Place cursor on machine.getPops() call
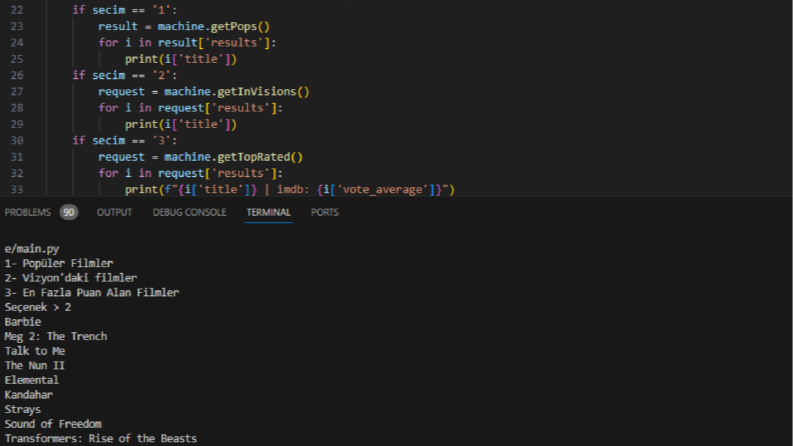Viewport: 793px width, 446px height. (x=213, y=26)
